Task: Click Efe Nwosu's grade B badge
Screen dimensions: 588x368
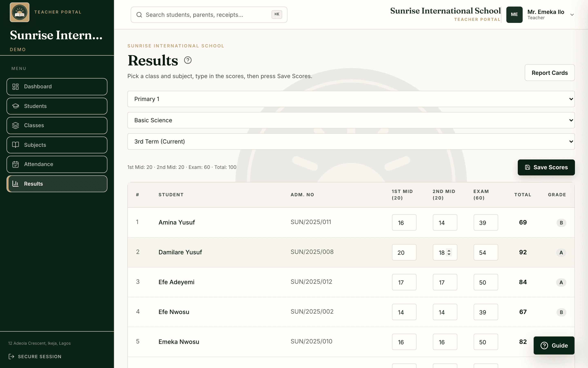Action: [561, 312]
